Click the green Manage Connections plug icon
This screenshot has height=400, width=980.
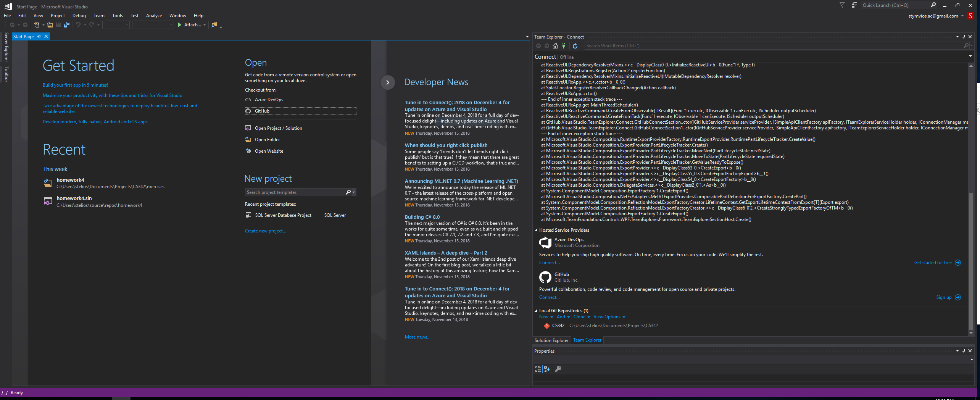point(564,46)
